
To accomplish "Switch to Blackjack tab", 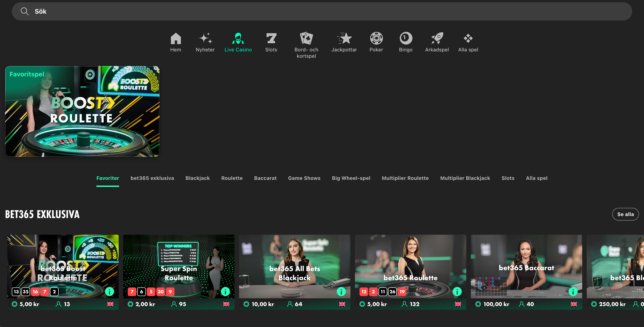I will click(197, 178).
